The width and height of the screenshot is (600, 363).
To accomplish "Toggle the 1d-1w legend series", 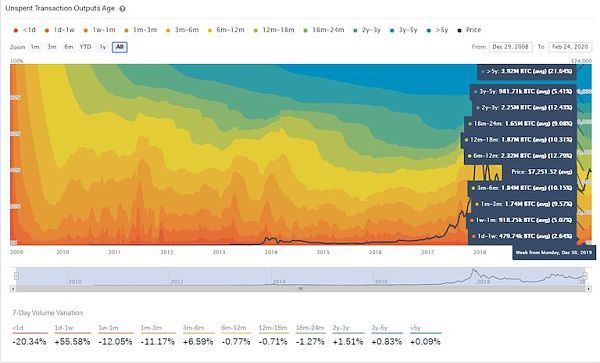I will click(59, 30).
